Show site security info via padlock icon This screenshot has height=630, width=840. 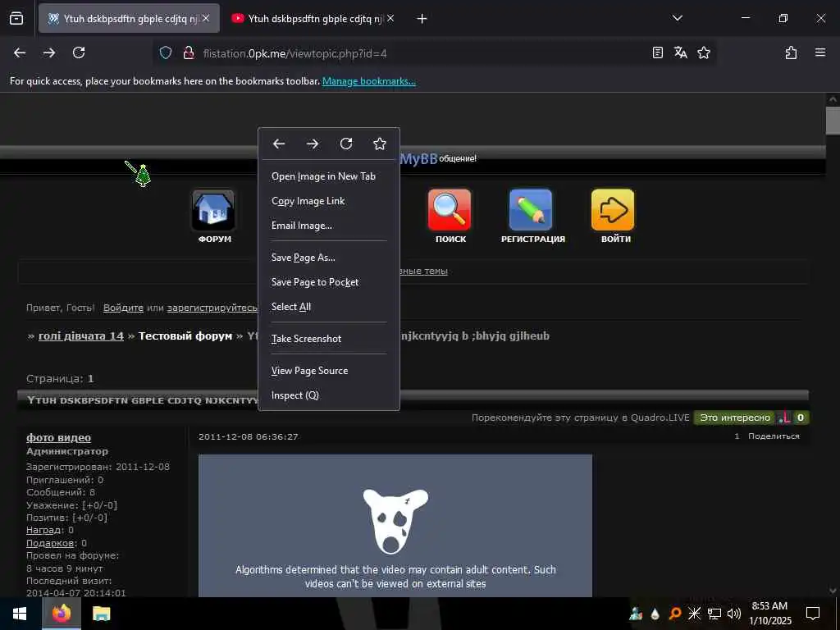tap(188, 52)
